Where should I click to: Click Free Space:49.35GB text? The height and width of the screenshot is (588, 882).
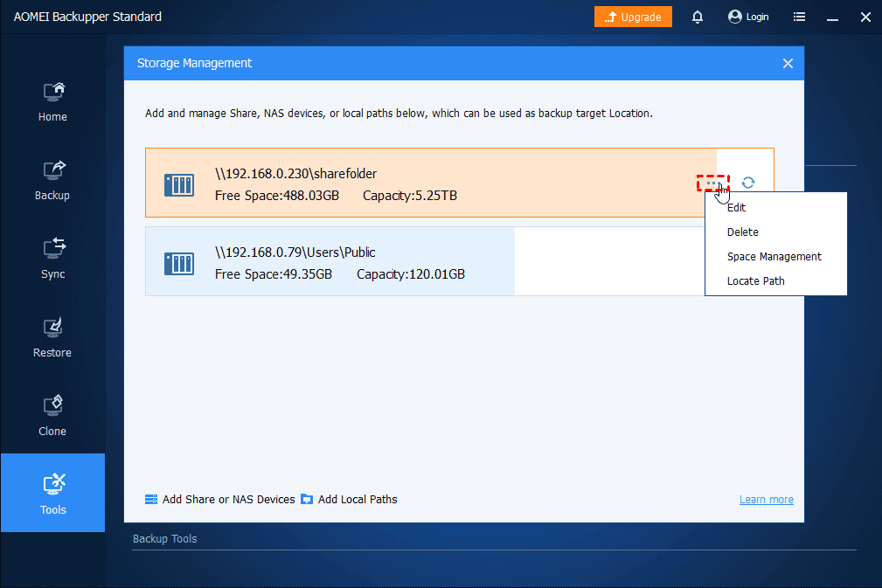click(x=274, y=274)
